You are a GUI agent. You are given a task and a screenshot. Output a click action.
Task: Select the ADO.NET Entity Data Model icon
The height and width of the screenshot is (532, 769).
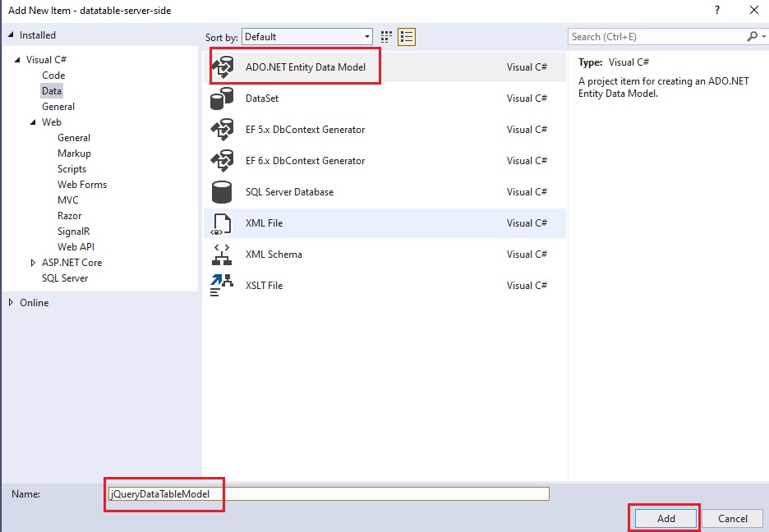click(x=222, y=67)
